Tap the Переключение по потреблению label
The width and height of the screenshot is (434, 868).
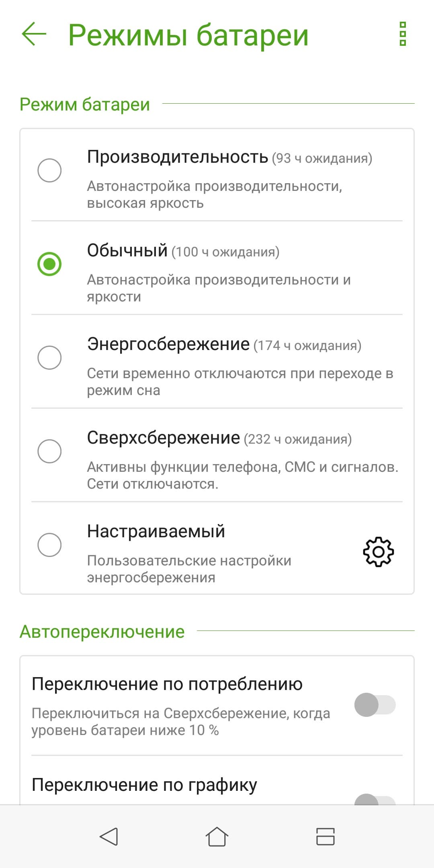click(x=167, y=684)
